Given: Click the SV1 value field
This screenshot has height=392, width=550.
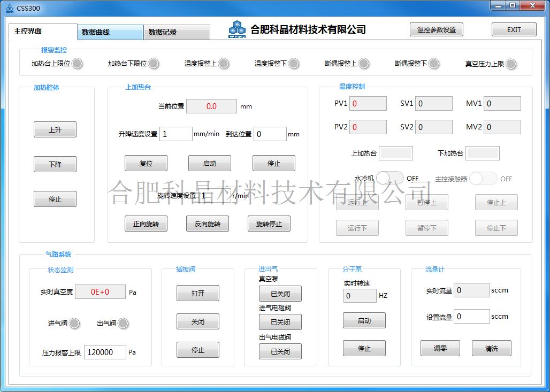Looking at the screenshot, I should (434, 103).
